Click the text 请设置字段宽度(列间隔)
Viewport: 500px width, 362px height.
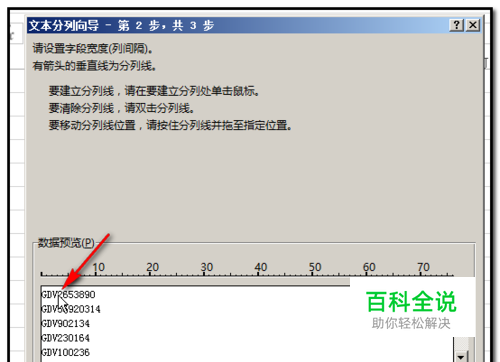pos(93,49)
